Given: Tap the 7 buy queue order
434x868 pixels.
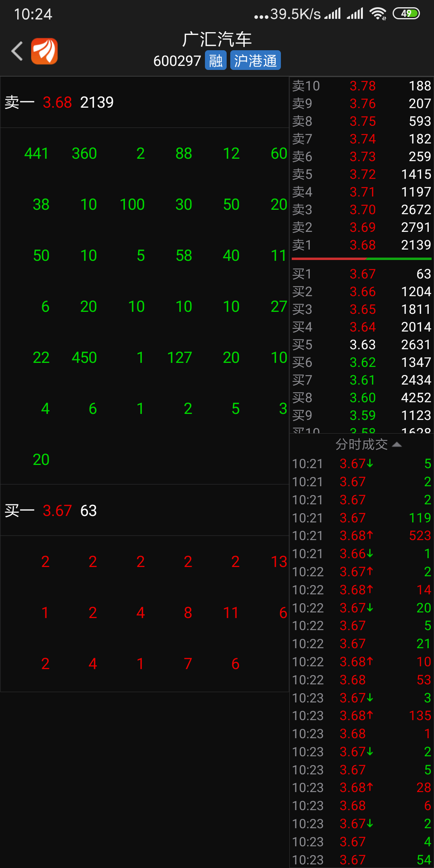Looking at the screenshot, I should coord(188,664).
